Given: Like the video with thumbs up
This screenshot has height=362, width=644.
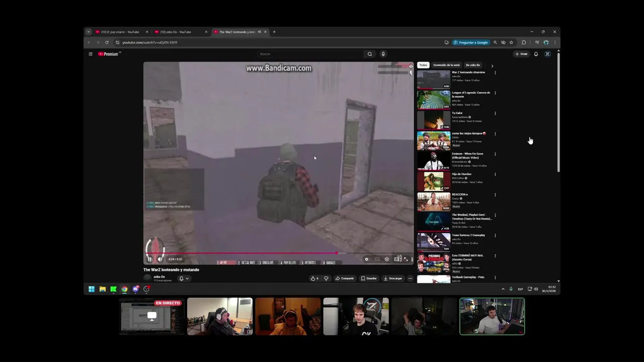Looking at the screenshot, I should 314,278.
